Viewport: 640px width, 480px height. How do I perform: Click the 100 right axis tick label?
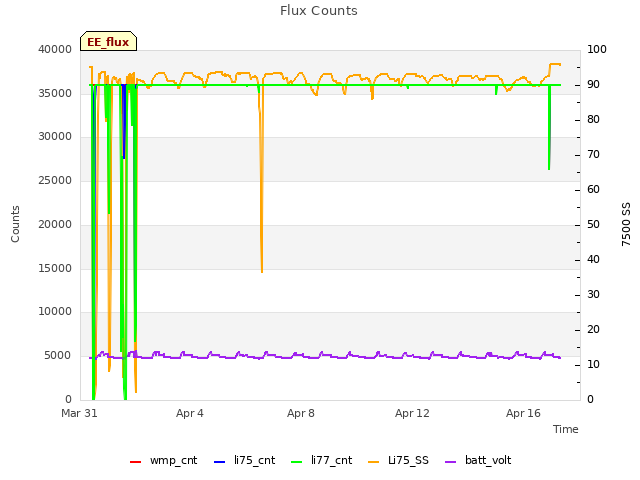point(597,49)
